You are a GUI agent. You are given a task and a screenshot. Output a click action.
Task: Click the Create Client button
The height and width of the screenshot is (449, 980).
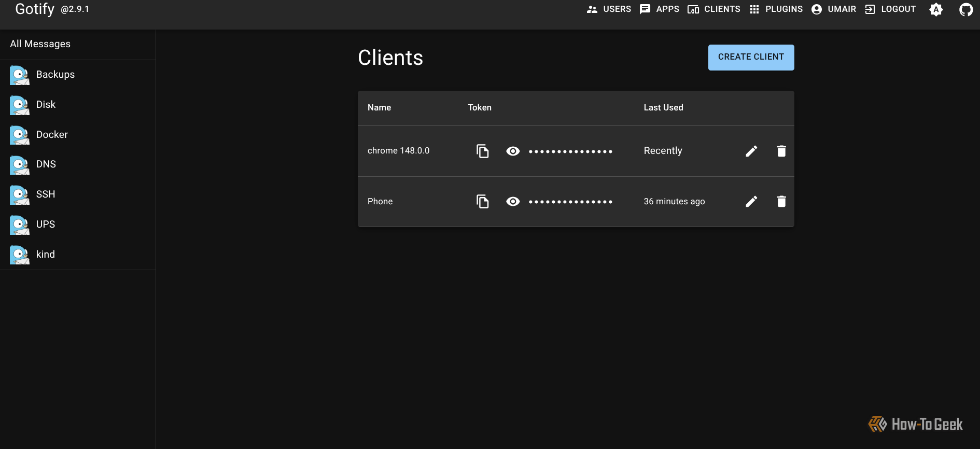(x=751, y=58)
